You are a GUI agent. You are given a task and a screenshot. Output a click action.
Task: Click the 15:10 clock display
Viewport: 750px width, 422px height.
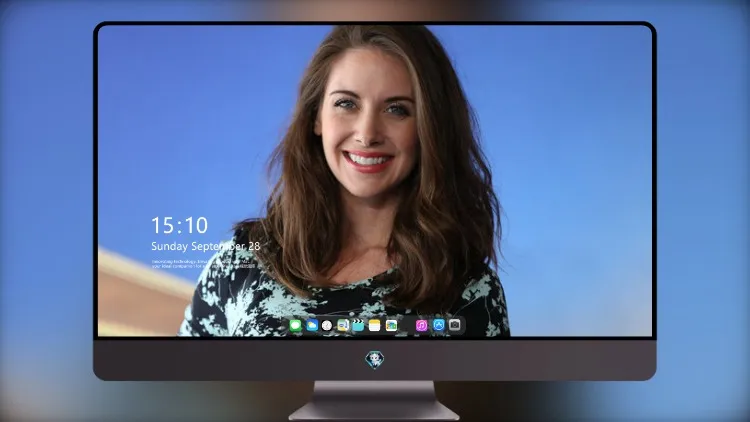180,225
